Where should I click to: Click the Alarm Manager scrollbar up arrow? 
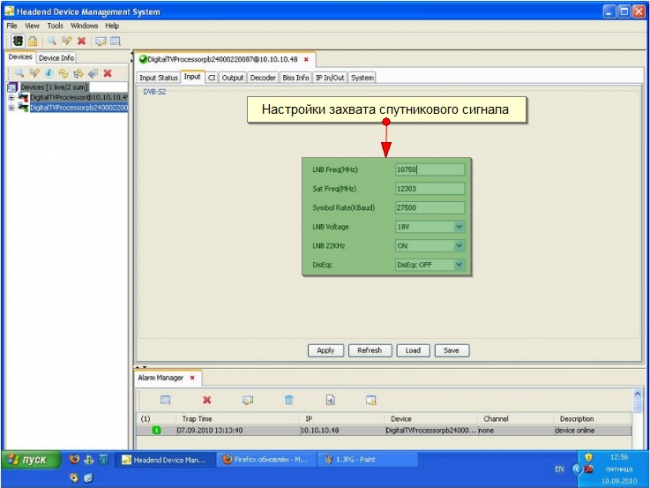click(638, 393)
